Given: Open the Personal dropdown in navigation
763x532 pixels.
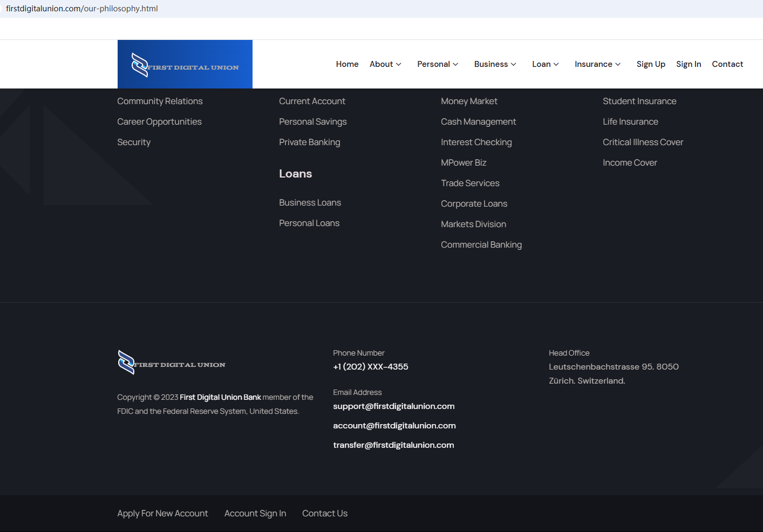Looking at the screenshot, I should 437,64.
